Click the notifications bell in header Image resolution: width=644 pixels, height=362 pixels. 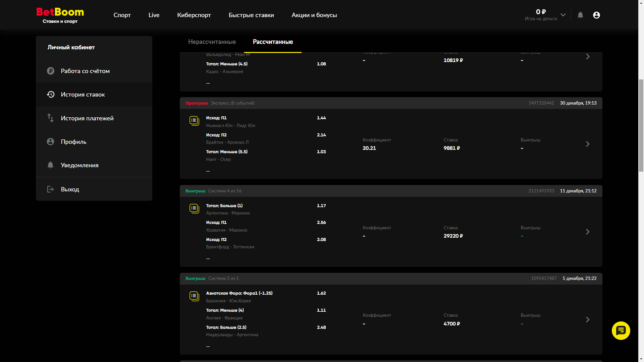pos(580,15)
